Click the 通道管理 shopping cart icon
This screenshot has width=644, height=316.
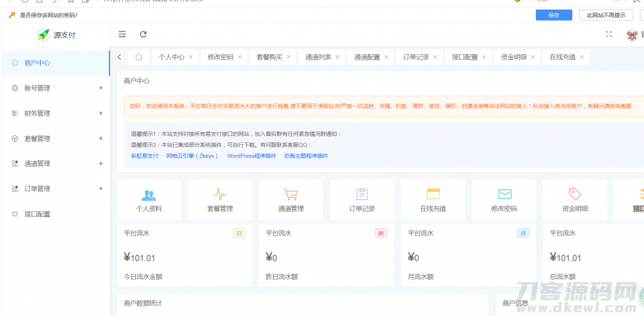pos(291,195)
